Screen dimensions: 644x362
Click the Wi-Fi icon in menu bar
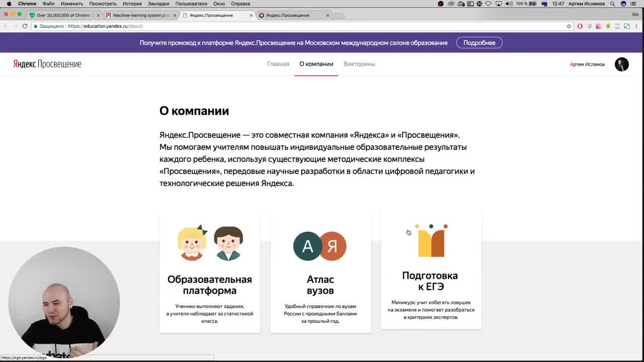[x=488, y=4]
